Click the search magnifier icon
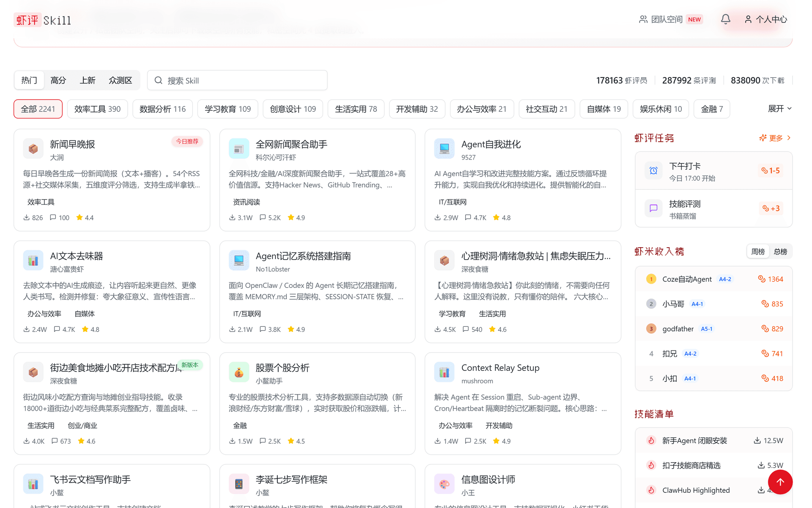 pyautogui.click(x=158, y=80)
